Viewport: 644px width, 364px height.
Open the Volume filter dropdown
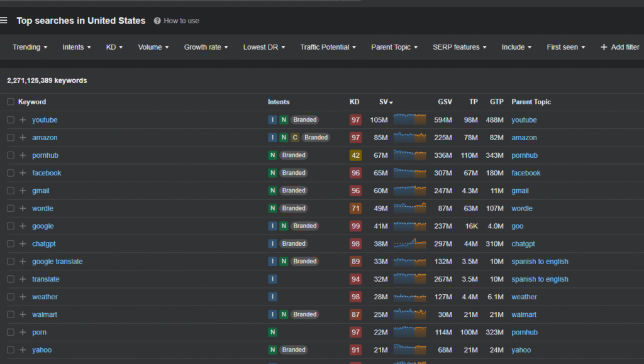pyautogui.click(x=153, y=47)
